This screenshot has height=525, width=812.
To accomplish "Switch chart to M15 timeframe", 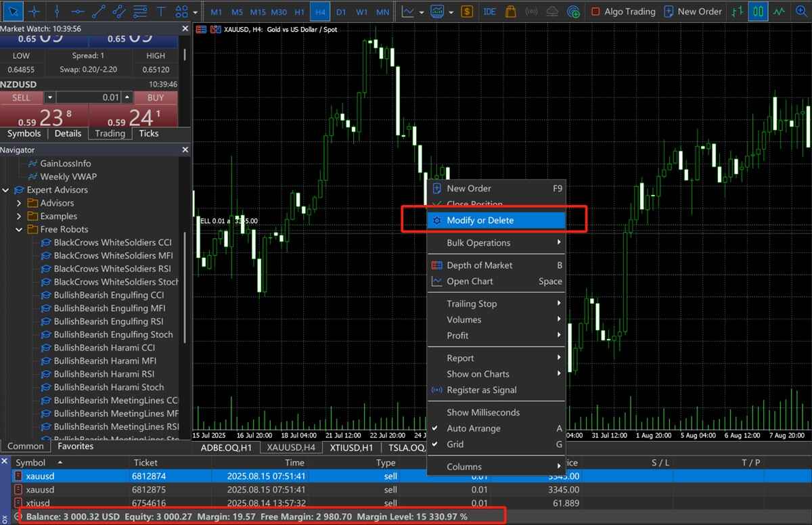I will click(258, 12).
